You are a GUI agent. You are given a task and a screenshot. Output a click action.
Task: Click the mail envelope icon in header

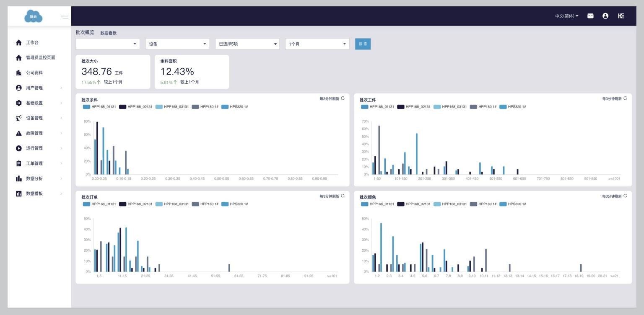pos(590,16)
